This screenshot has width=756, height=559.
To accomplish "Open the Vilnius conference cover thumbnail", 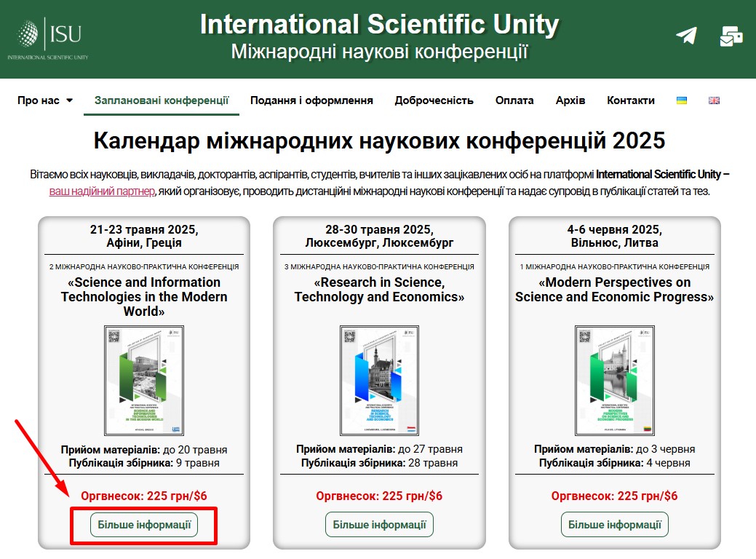I will click(x=615, y=381).
